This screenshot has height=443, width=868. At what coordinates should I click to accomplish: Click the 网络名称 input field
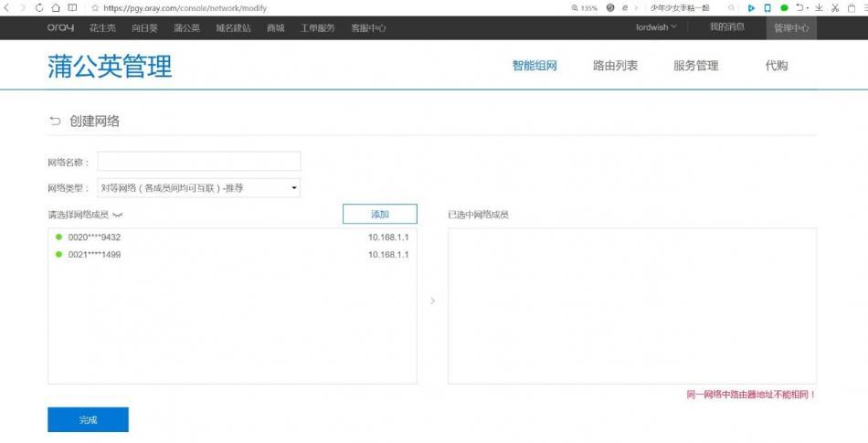[x=198, y=162]
